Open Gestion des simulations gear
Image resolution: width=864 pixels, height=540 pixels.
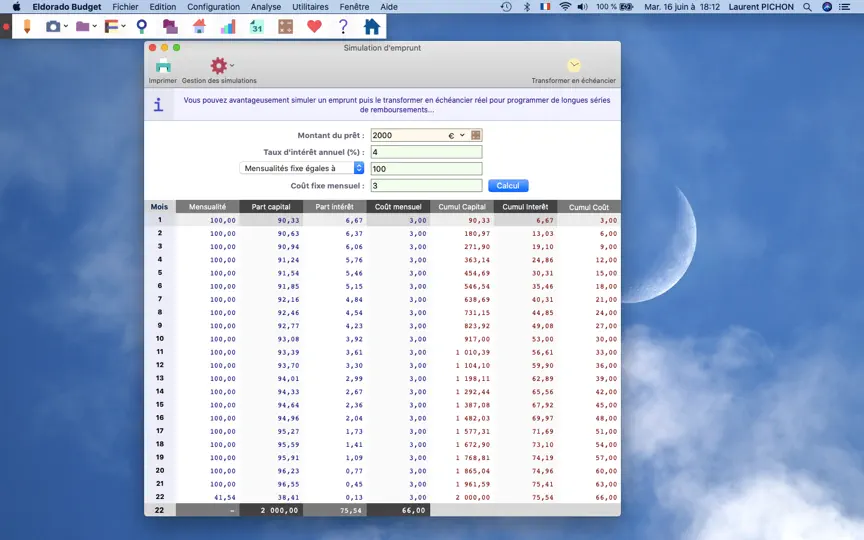pyautogui.click(x=219, y=66)
